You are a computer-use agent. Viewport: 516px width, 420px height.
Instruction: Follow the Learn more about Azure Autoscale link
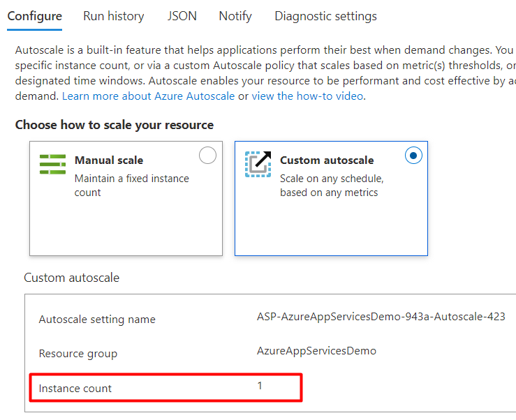pyautogui.click(x=148, y=96)
